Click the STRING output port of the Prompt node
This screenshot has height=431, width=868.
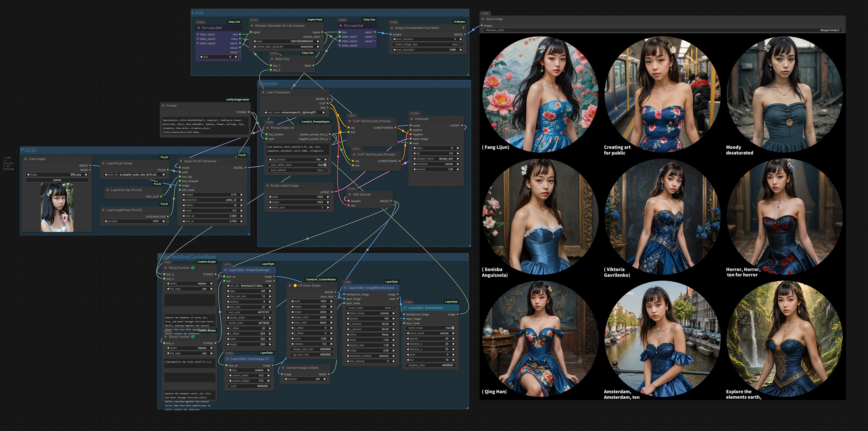click(249, 112)
